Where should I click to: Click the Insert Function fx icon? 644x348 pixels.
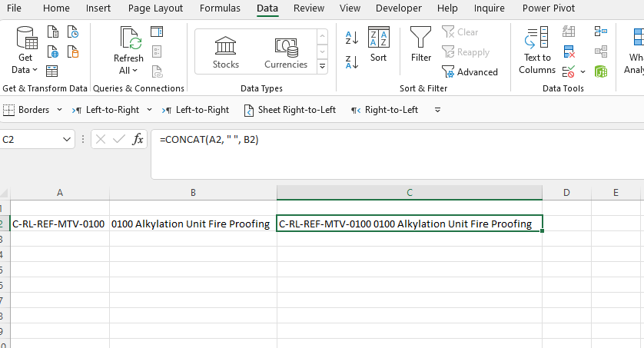coord(138,140)
